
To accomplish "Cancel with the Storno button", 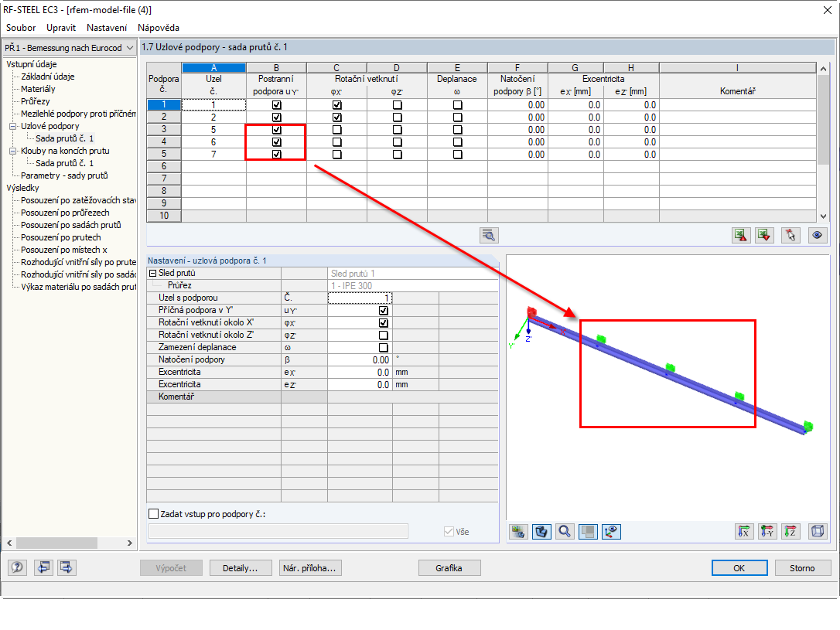I will click(802, 568).
